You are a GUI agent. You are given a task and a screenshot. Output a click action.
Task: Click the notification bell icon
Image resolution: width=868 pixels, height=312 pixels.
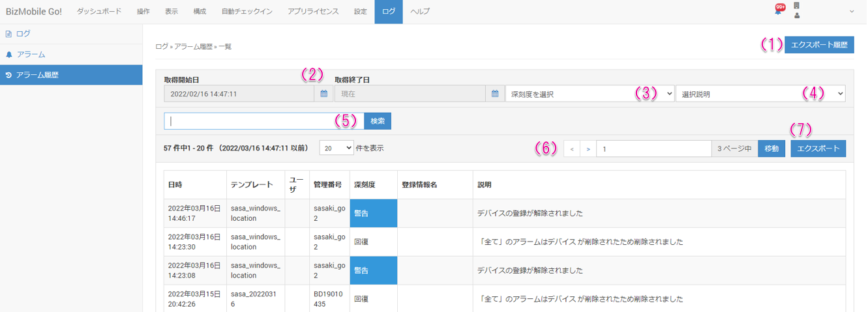pyautogui.click(x=778, y=10)
